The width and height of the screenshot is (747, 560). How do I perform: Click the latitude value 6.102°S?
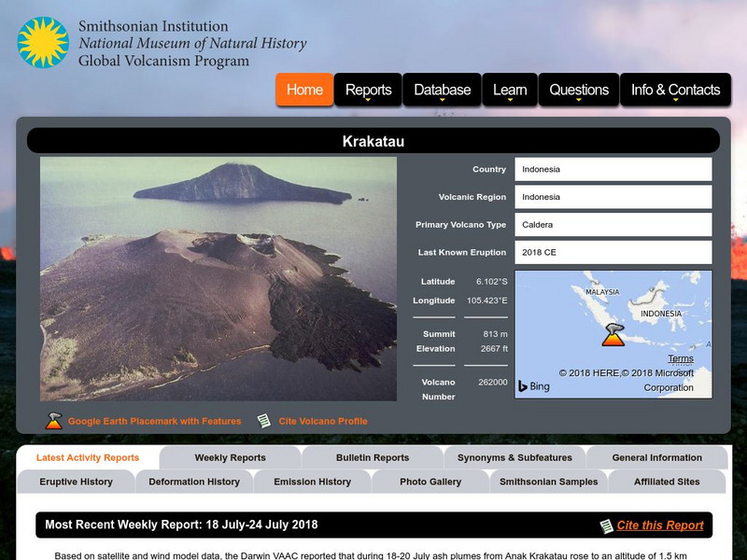point(492,282)
